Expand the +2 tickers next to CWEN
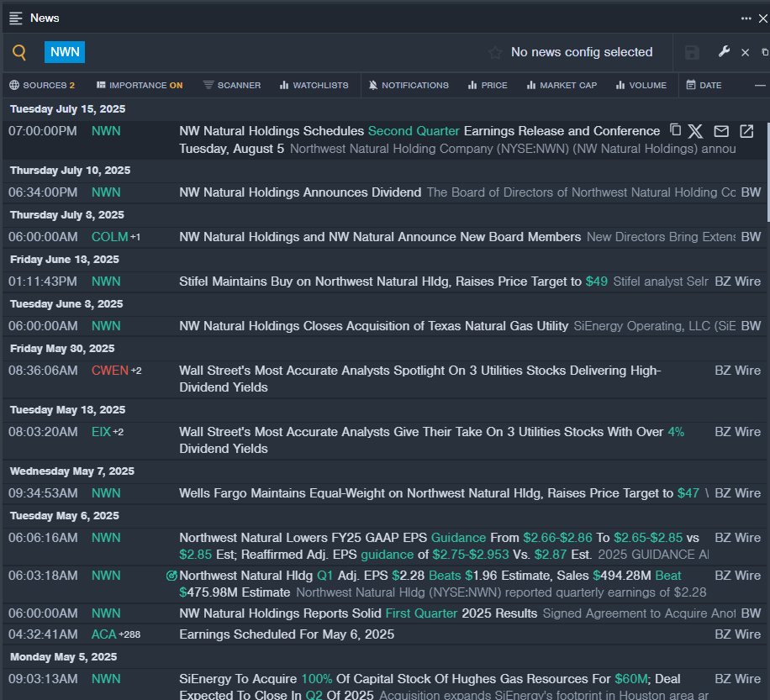The width and height of the screenshot is (770, 700). click(x=136, y=371)
